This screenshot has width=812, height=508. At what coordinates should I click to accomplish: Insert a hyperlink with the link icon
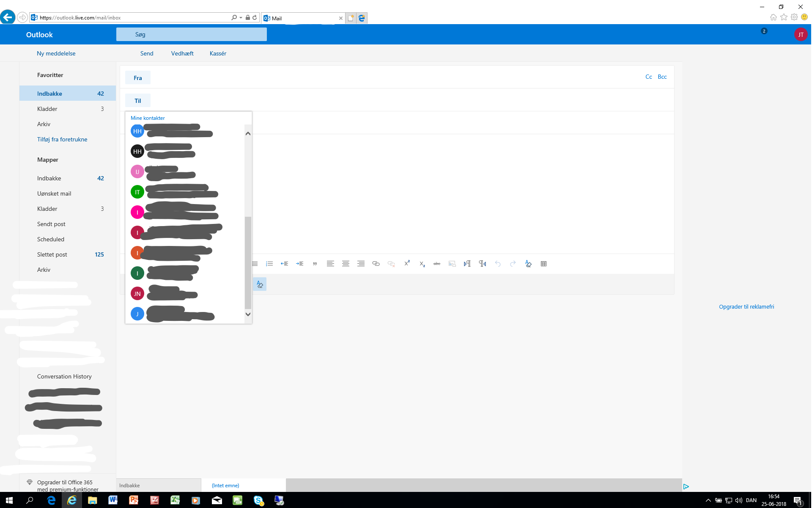(376, 264)
